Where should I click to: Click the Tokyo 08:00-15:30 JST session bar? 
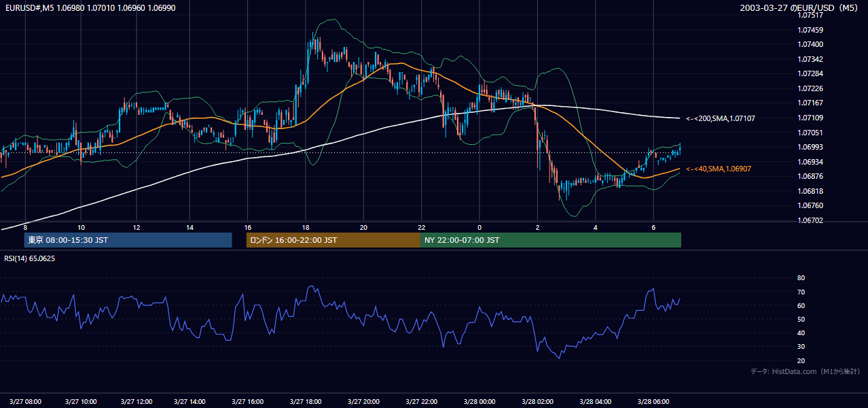pos(128,240)
